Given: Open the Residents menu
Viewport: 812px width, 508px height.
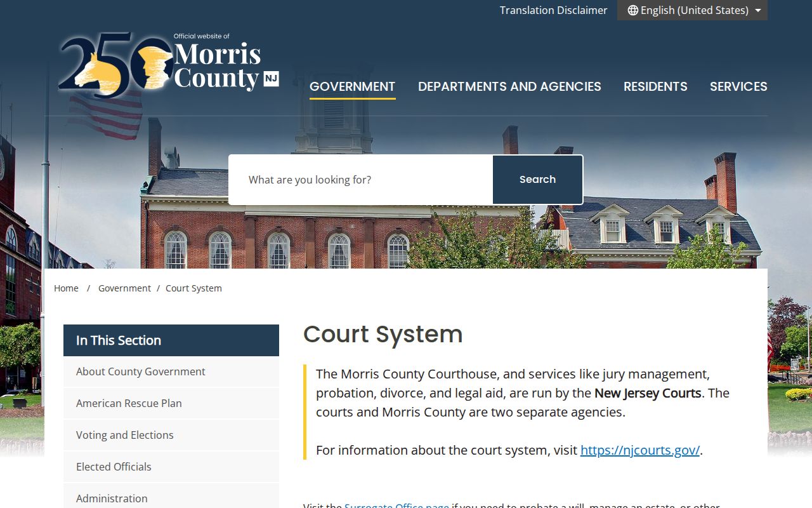Looking at the screenshot, I should pyautogui.click(x=655, y=86).
